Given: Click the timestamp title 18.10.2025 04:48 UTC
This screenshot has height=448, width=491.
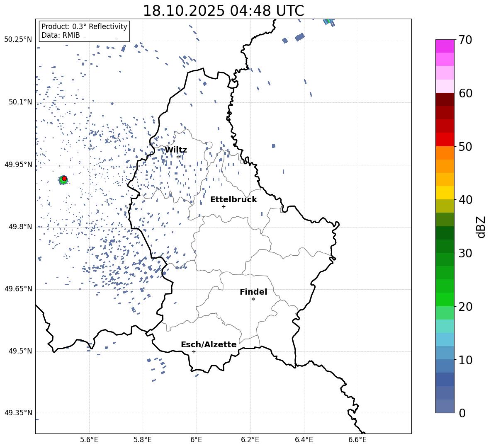Looking at the screenshot, I should point(223,11).
